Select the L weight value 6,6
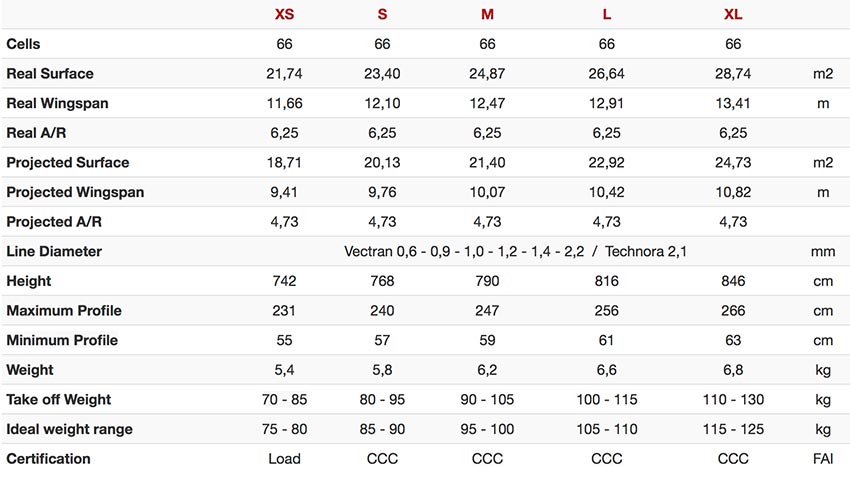 click(607, 370)
